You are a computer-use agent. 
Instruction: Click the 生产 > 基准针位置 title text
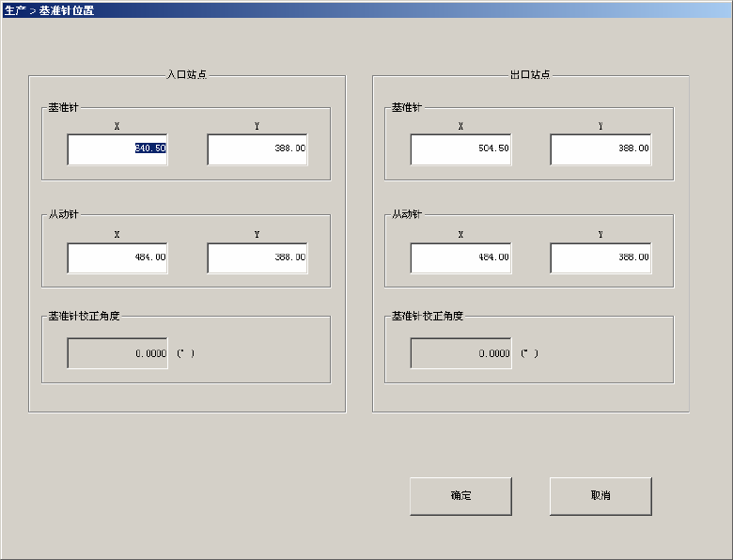tap(49, 10)
